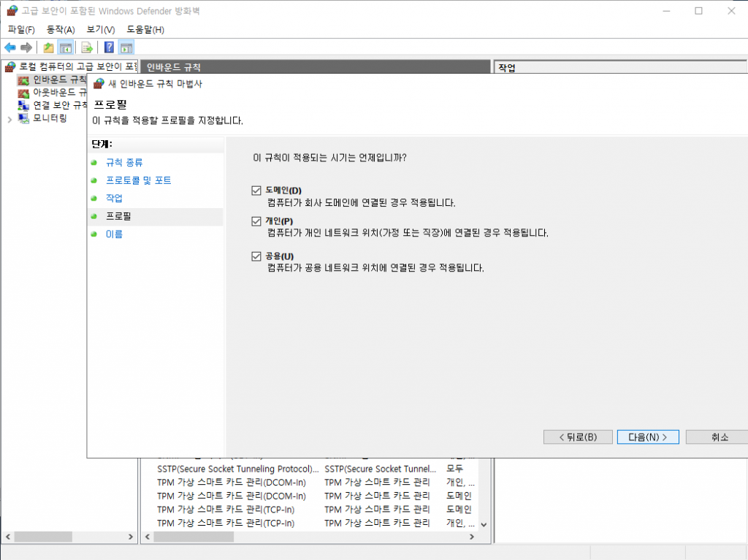Screen dimensions: 748x560
Task: Click the rules list's scroll-down arrow
Action: (484, 525)
